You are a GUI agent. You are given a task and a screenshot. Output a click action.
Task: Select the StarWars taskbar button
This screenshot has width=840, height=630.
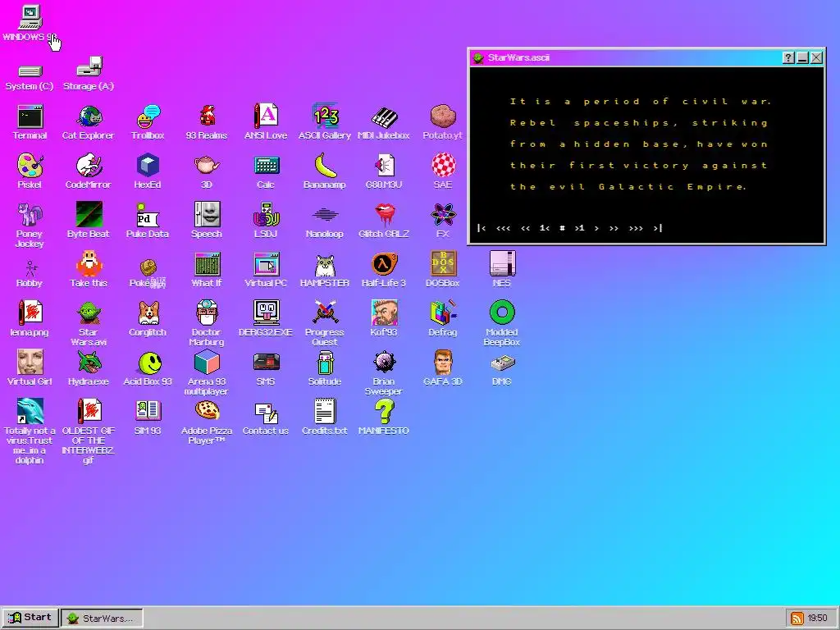(102, 618)
